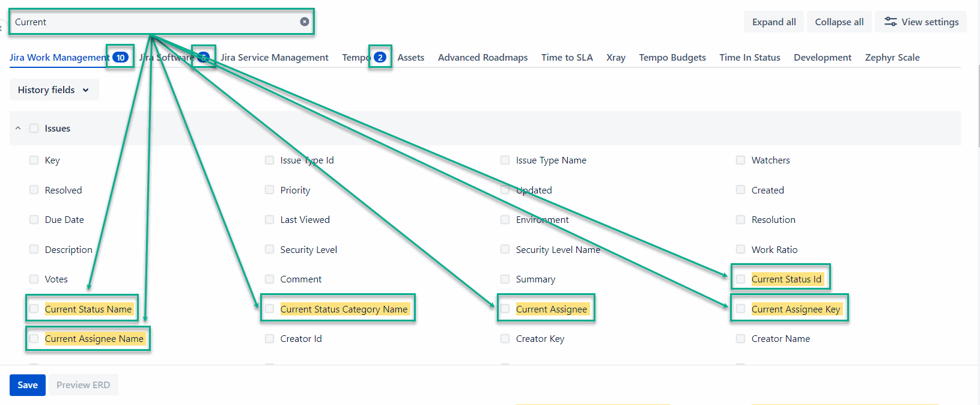
Task: Click the Tempo tab count badge
Action: pyautogui.click(x=380, y=57)
